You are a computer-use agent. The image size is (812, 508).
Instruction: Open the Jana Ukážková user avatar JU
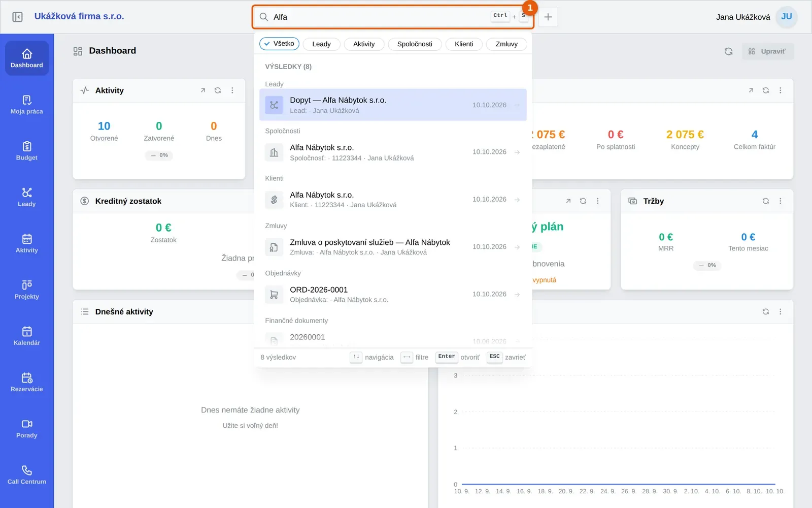pyautogui.click(x=787, y=17)
